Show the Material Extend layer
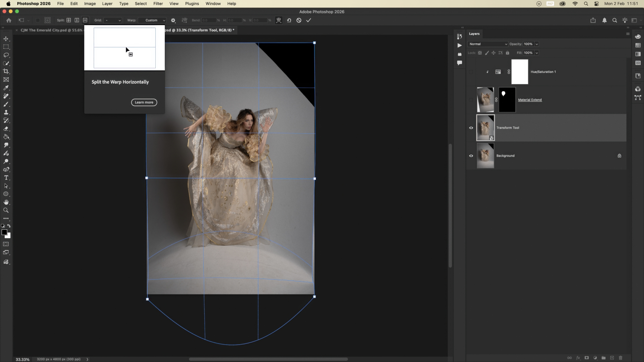The width and height of the screenshot is (644, 362). [x=471, y=100]
